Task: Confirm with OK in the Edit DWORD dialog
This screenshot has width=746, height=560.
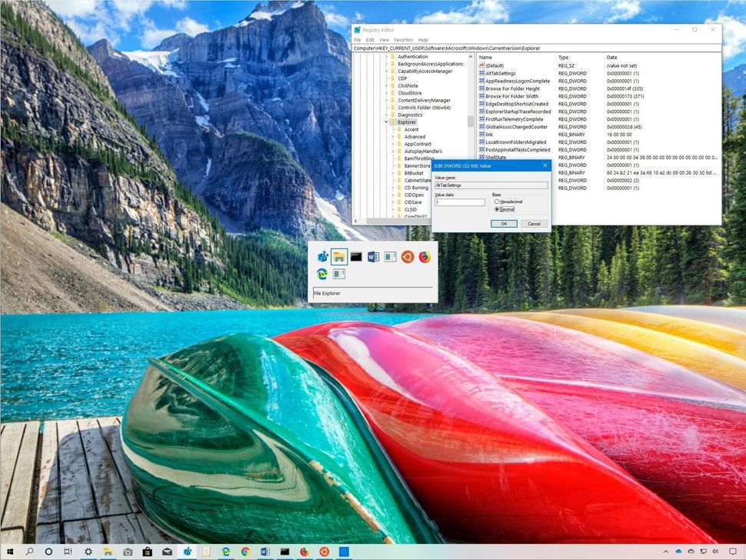Action: click(x=505, y=223)
